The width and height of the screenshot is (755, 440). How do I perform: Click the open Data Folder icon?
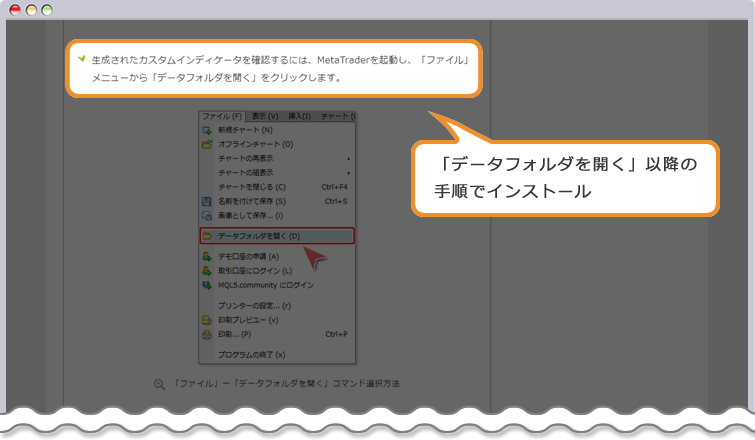tap(207, 236)
